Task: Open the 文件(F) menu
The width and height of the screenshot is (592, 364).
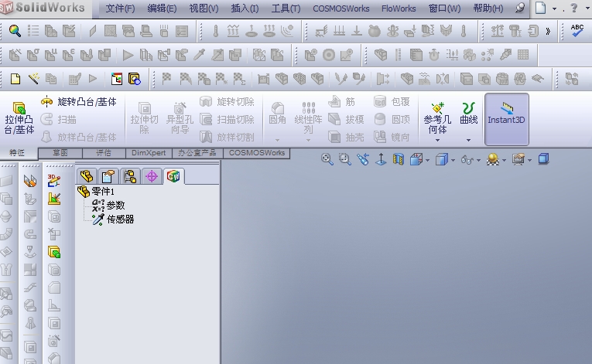Action: tap(120, 8)
